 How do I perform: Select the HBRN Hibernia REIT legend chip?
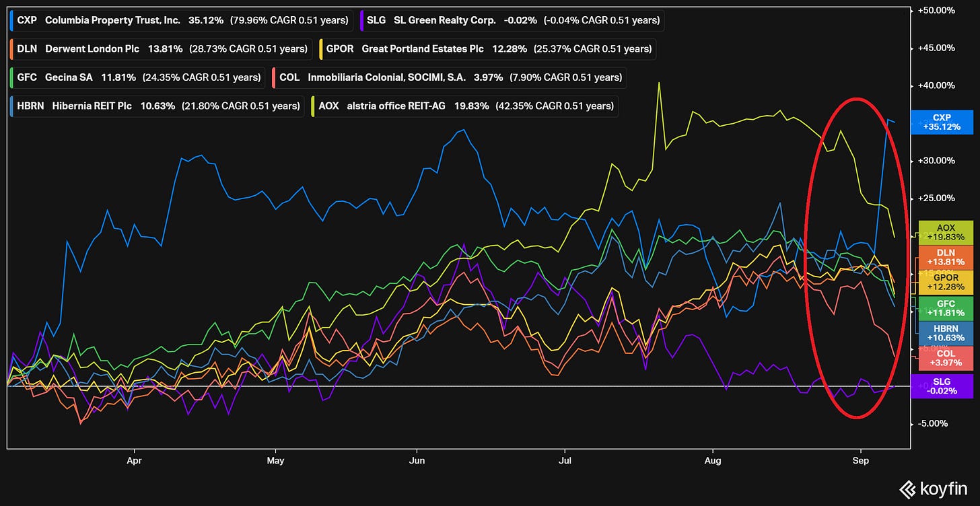click(x=157, y=106)
